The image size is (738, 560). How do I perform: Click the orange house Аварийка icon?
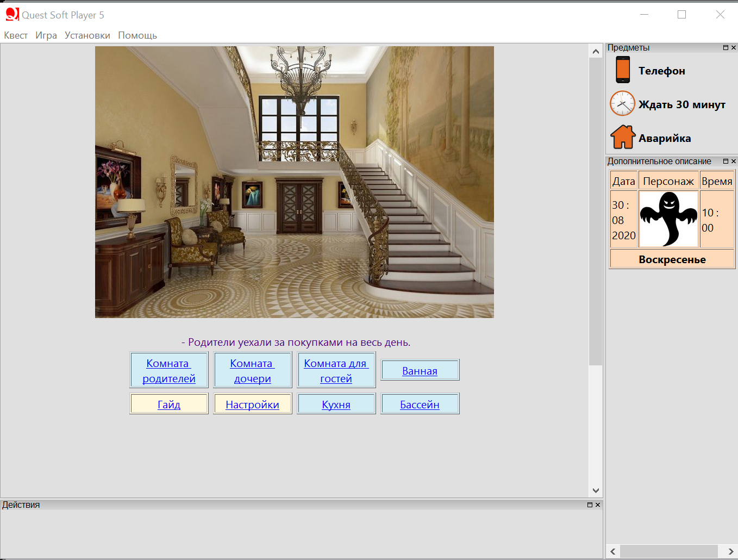[623, 137]
